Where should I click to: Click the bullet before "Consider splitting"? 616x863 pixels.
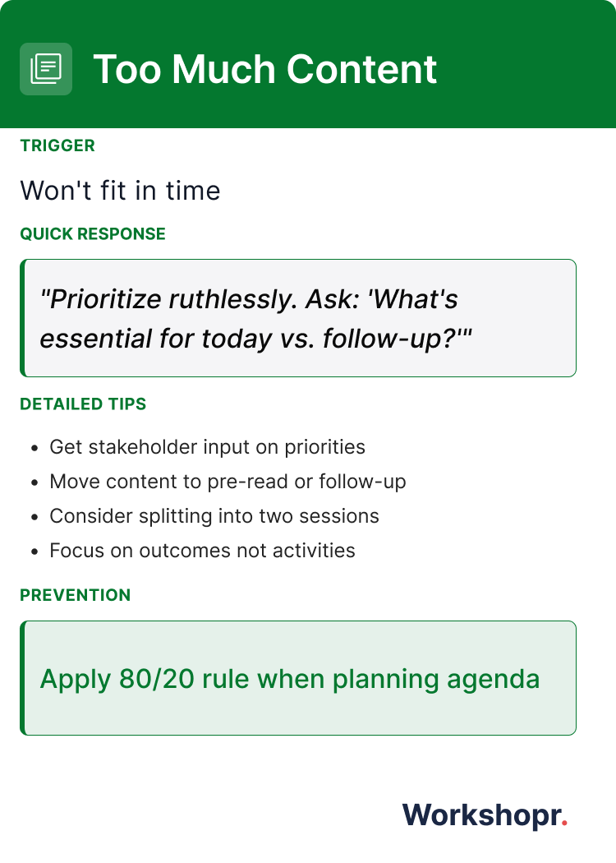(34, 518)
